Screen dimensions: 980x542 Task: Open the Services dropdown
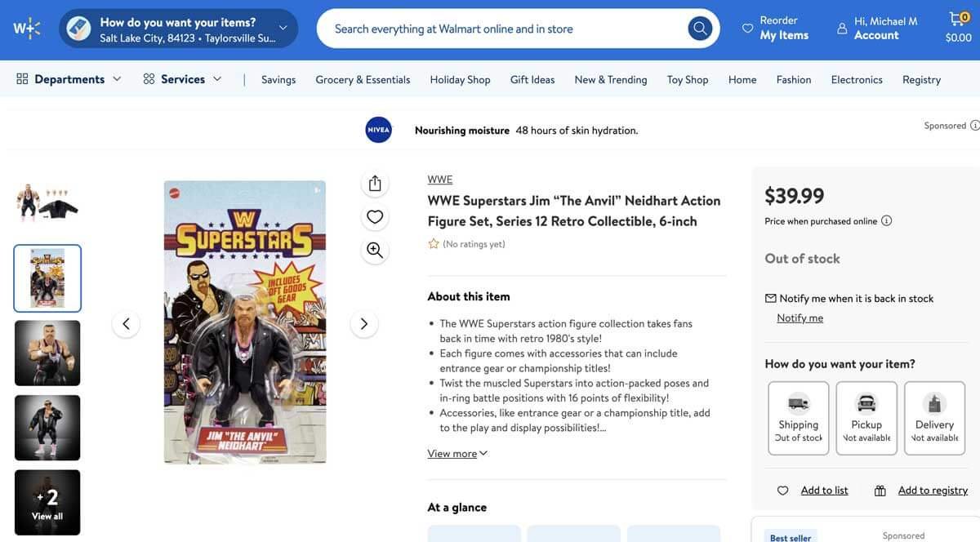tap(182, 79)
